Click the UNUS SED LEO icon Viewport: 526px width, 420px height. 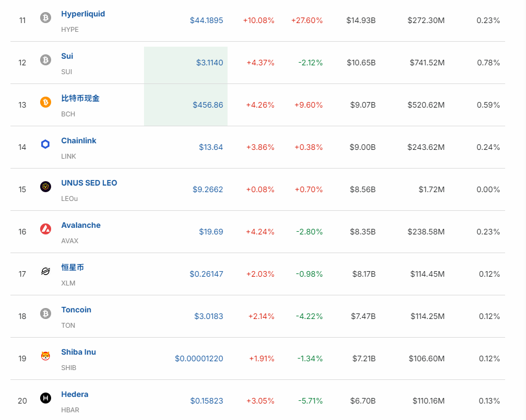click(x=46, y=186)
